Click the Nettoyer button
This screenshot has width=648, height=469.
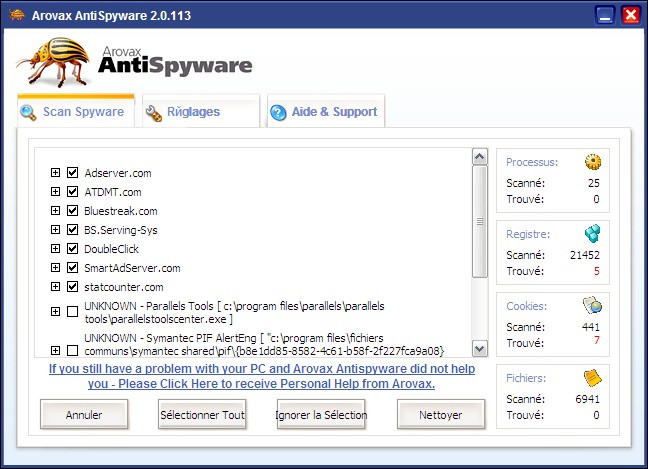441,414
